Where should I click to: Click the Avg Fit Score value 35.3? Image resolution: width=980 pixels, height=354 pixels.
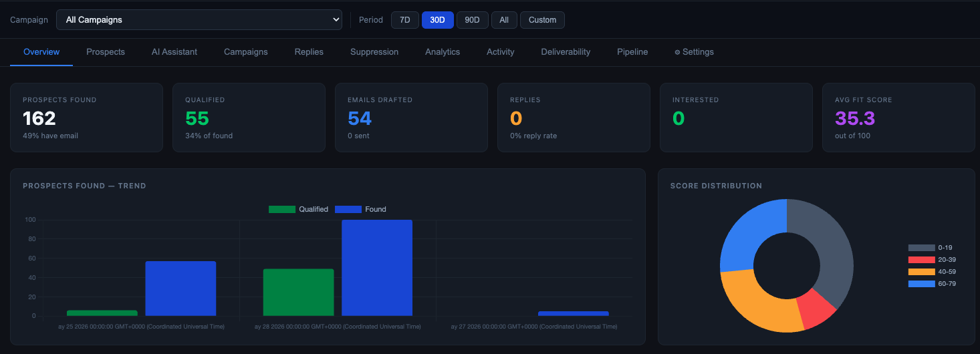[x=855, y=119]
